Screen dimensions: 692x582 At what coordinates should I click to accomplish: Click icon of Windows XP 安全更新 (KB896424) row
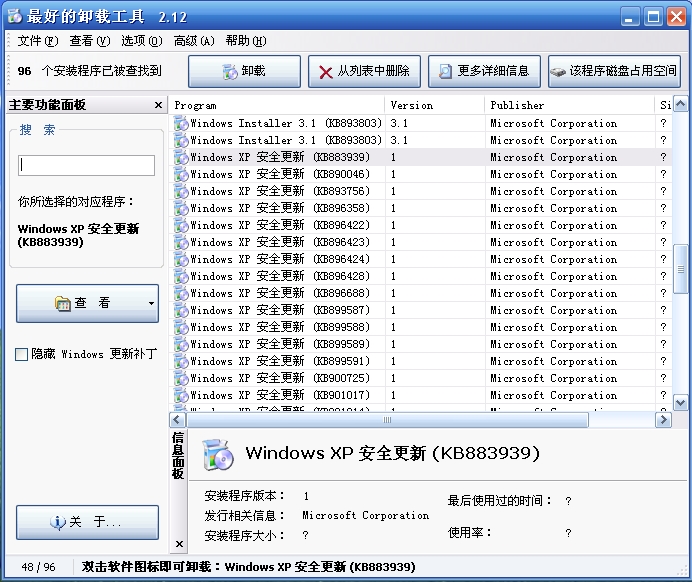pos(181,259)
